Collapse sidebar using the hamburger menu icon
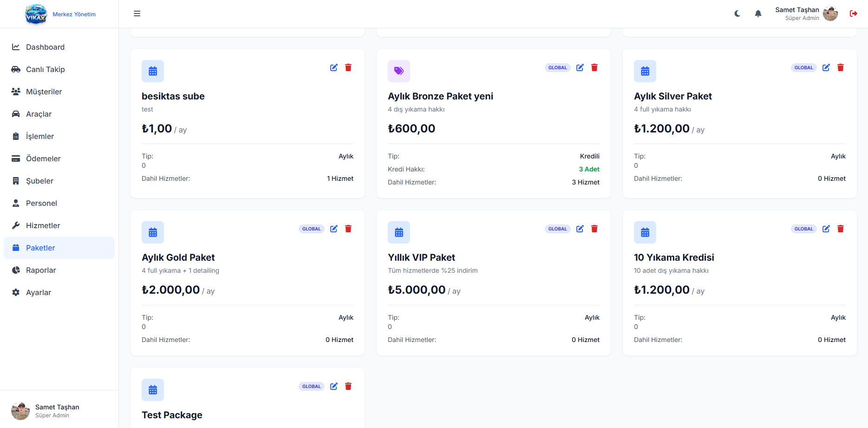This screenshot has height=428, width=868. (x=137, y=13)
